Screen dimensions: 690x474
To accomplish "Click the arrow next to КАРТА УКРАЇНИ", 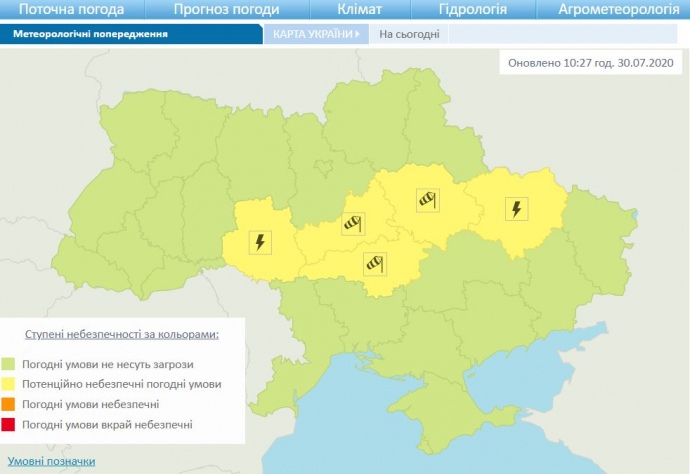I will tap(357, 33).
